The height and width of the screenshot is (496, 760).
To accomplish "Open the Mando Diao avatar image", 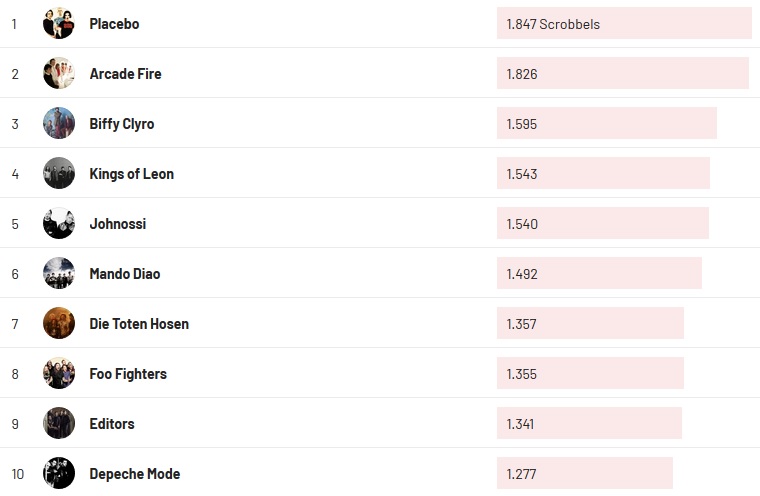I will tap(59, 273).
